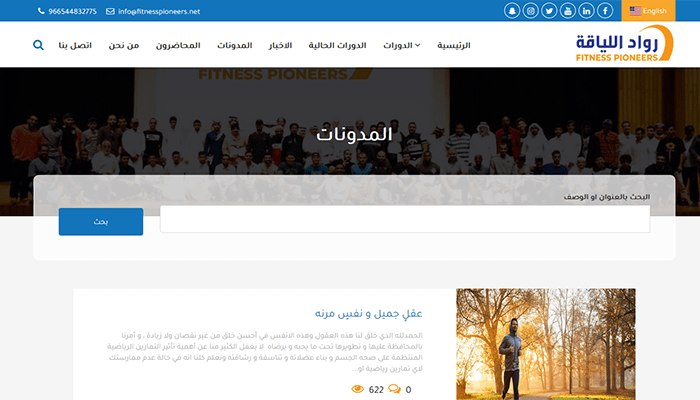Open the YouTube social icon

568,11
